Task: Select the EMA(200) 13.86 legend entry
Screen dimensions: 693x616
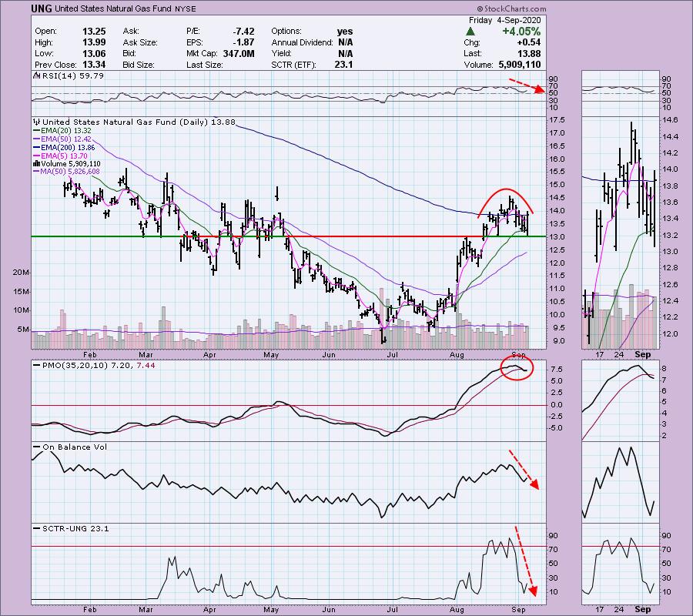Action: [x=69, y=147]
